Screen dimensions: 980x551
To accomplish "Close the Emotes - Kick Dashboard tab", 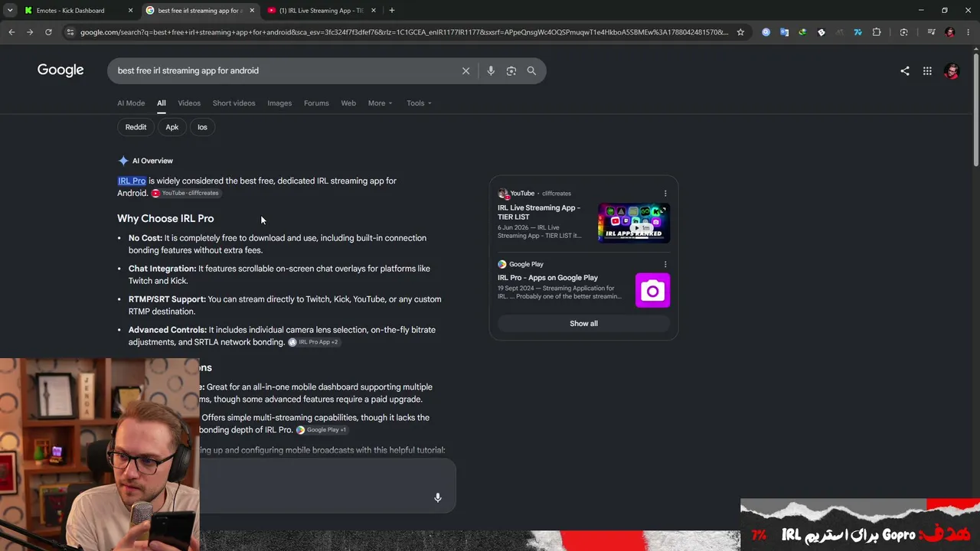I will 130,11.
